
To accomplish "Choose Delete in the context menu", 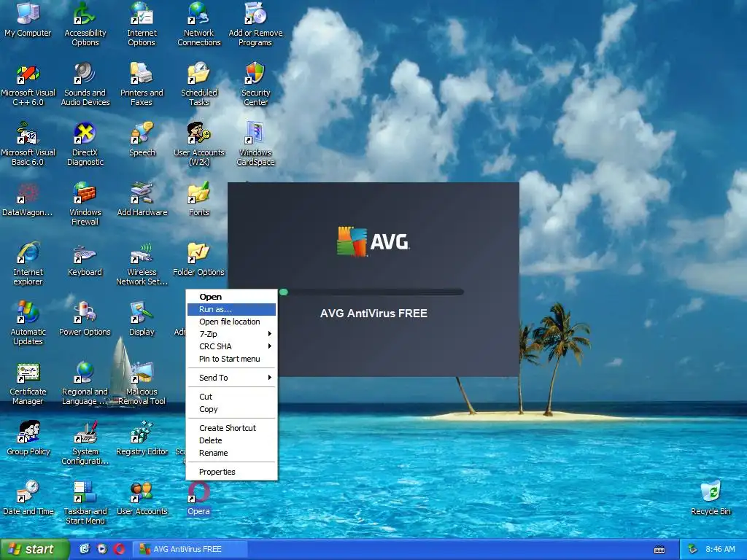I will [x=231, y=440].
